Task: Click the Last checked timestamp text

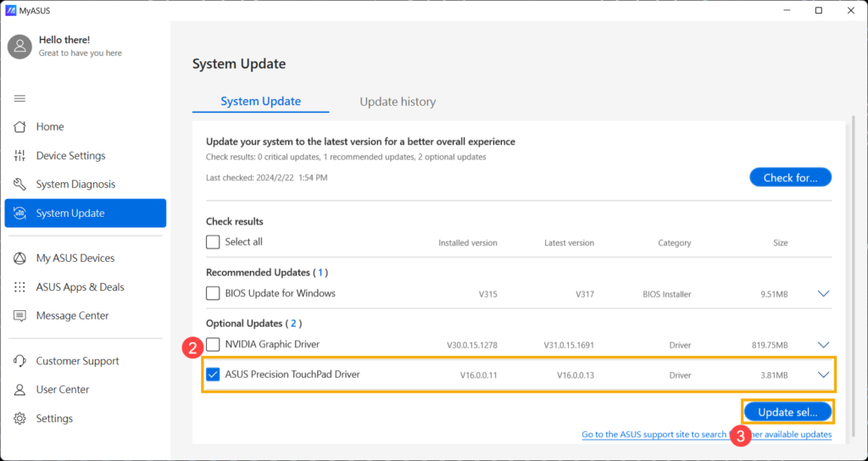Action: [x=266, y=178]
